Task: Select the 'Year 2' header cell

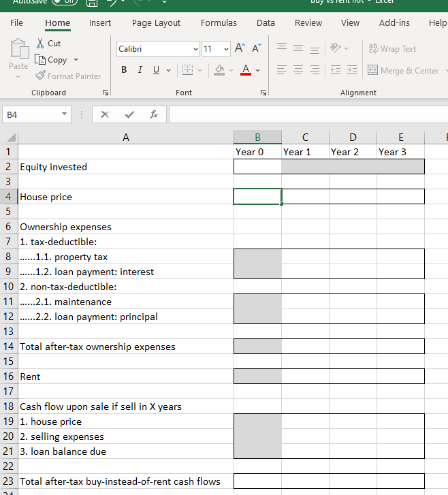Action: point(353,152)
